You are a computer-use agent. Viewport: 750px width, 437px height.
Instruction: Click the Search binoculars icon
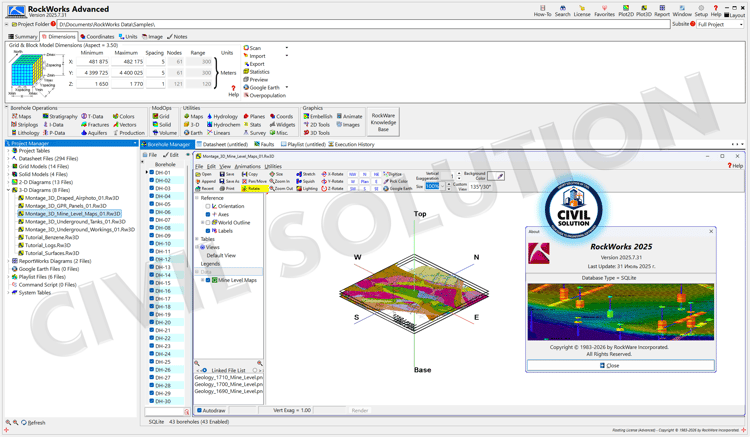pyautogui.click(x=562, y=11)
